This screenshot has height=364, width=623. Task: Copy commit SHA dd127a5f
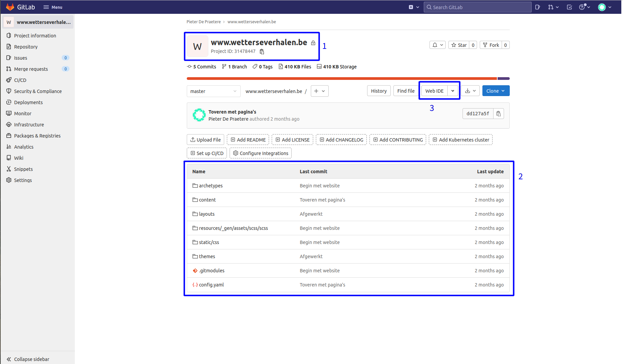[x=498, y=114]
